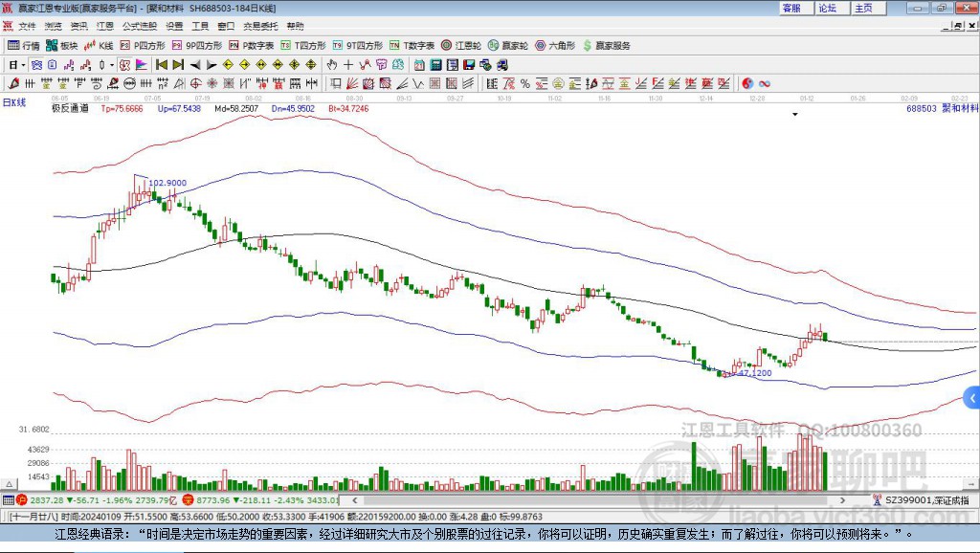Open the 行情 market quotes view
The height and width of the screenshot is (553, 980).
(x=23, y=46)
